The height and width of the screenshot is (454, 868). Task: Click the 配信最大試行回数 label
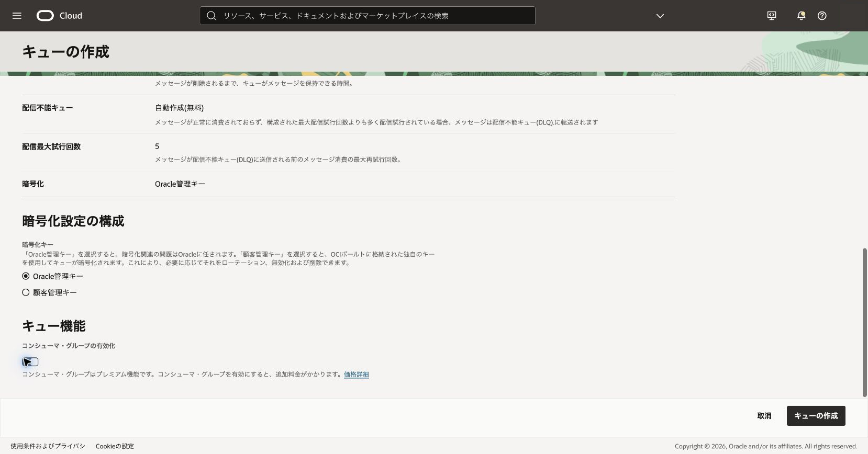click(x=51, y=146)
